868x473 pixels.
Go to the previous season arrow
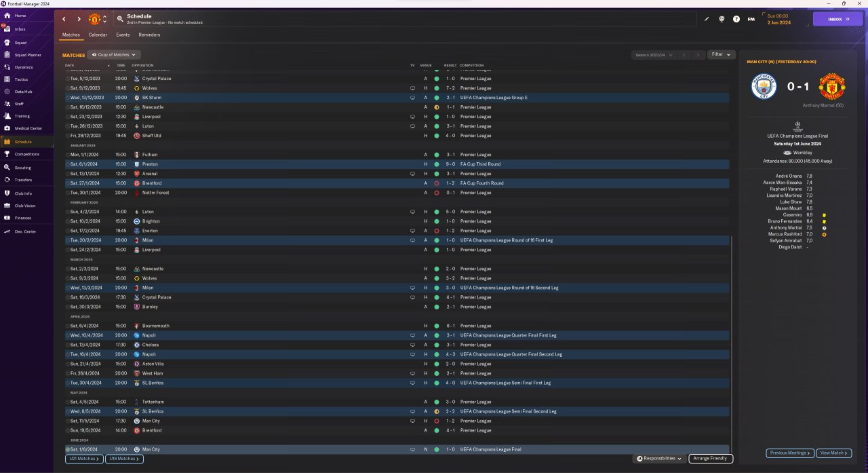pyautogui.click(x=684, y=54)
